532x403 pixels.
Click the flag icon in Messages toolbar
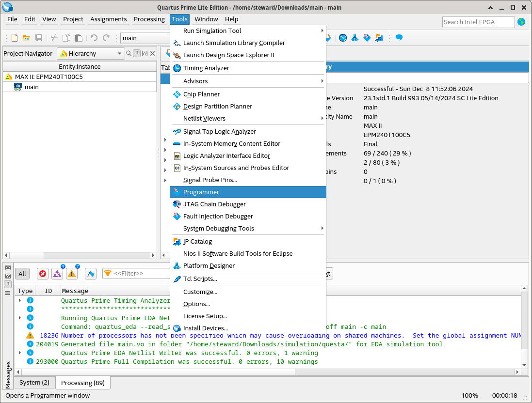click(x=91, y=274)
